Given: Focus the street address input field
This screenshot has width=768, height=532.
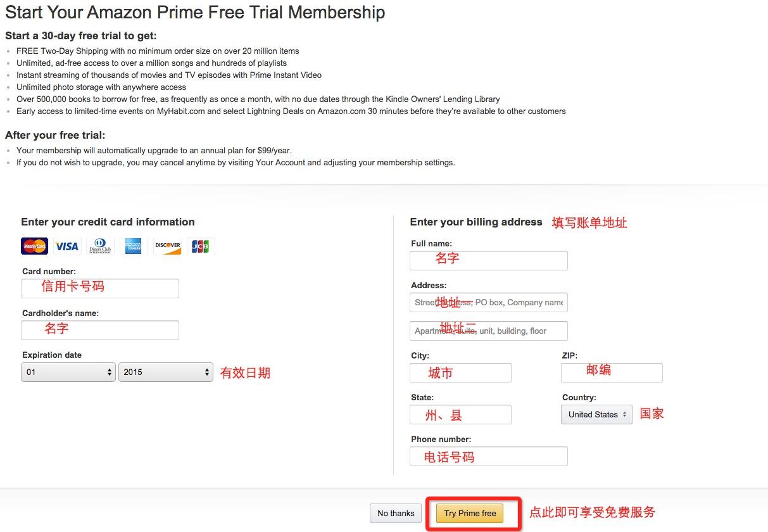Looking at the screenshot, I should [489, 302].
